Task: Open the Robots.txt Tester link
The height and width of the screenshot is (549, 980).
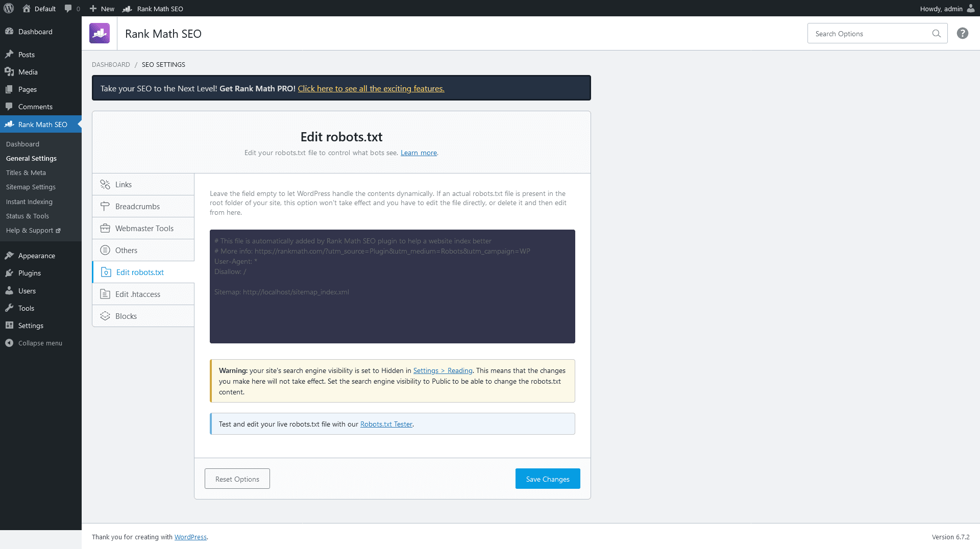Action: (x=386, y=424)
